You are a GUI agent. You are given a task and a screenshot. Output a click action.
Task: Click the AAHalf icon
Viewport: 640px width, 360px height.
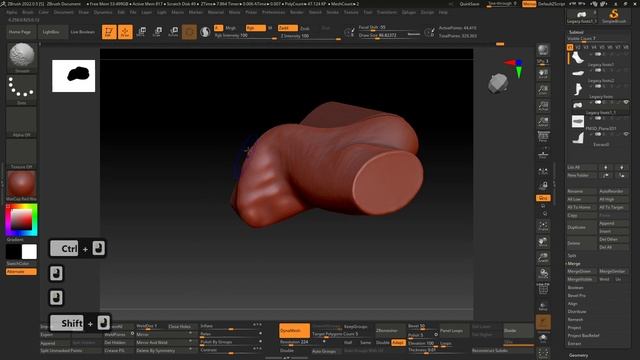(543, 121)
